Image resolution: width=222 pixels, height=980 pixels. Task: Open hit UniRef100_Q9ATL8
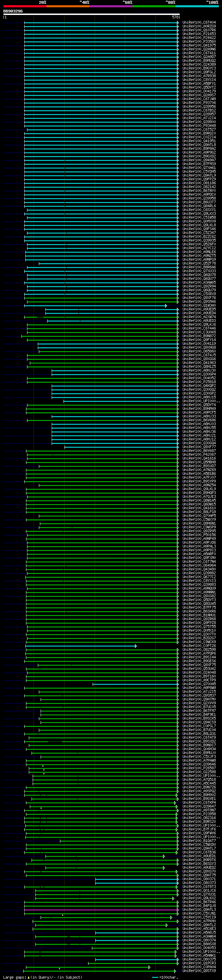[199, 145]
